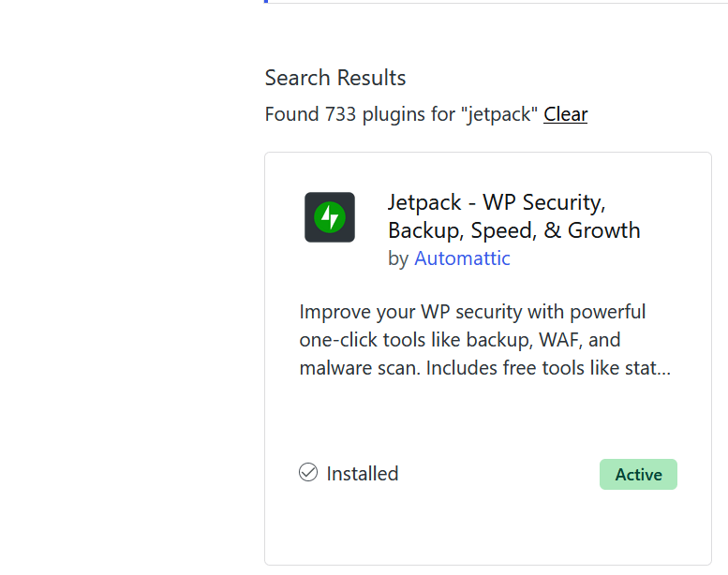Click the Jetpack green lightning bolt icon
The image size is (728, 575).
[329, 217]
